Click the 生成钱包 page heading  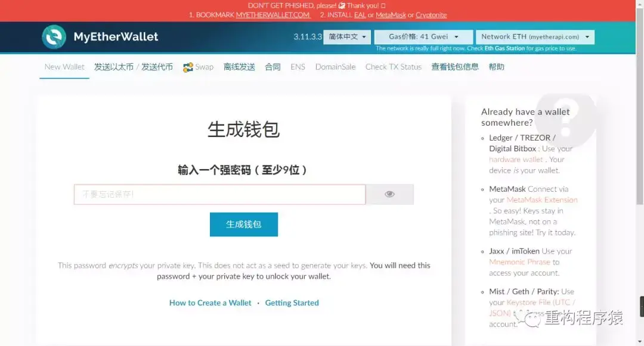[x=243, y=130]
